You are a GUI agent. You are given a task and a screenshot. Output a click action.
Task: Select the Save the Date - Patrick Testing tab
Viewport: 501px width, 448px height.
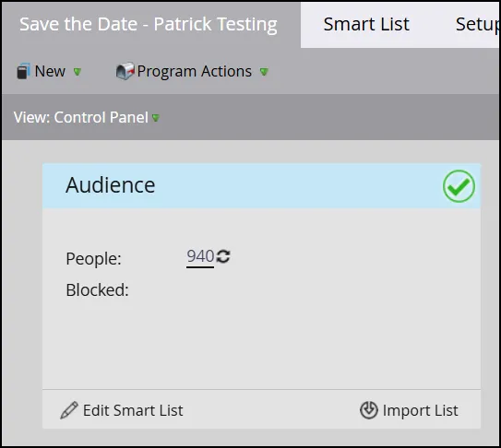click(149, 24)
